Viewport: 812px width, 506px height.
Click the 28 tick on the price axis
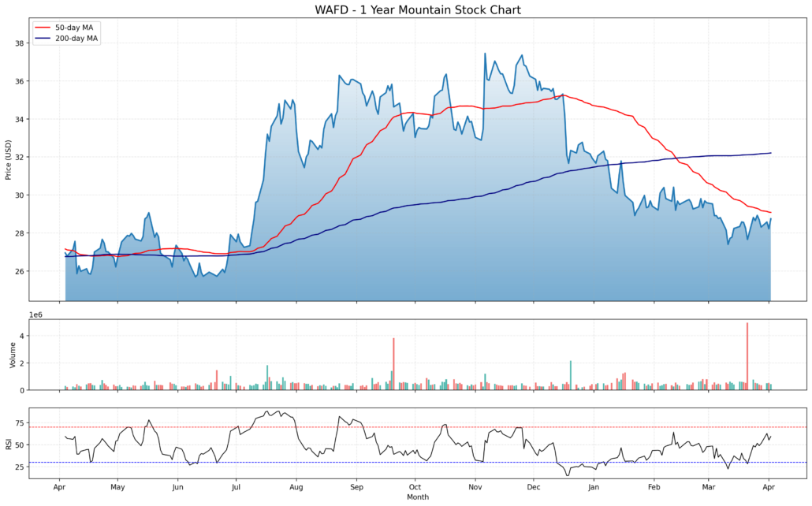pos(20,233)
